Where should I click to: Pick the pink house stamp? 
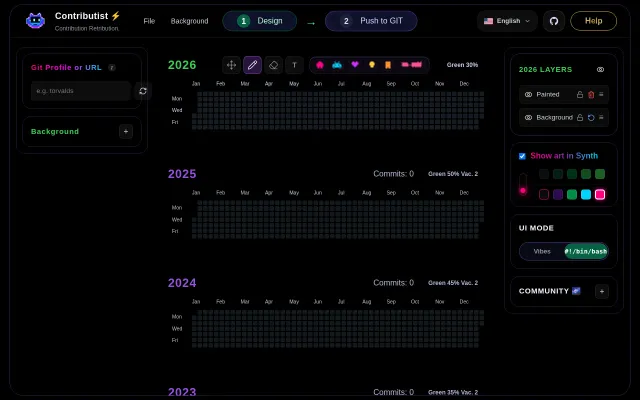pyautogui.click(x=320, y=65)
